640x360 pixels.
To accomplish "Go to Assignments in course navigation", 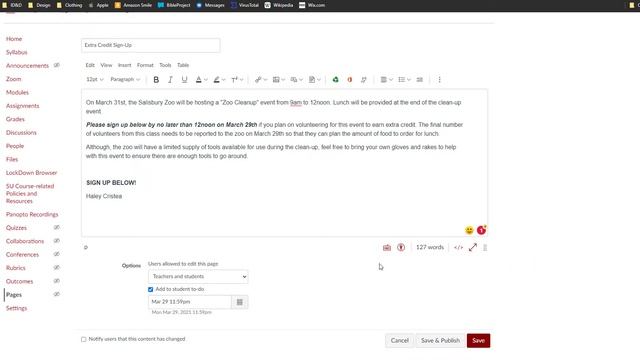I will [22, 106].
